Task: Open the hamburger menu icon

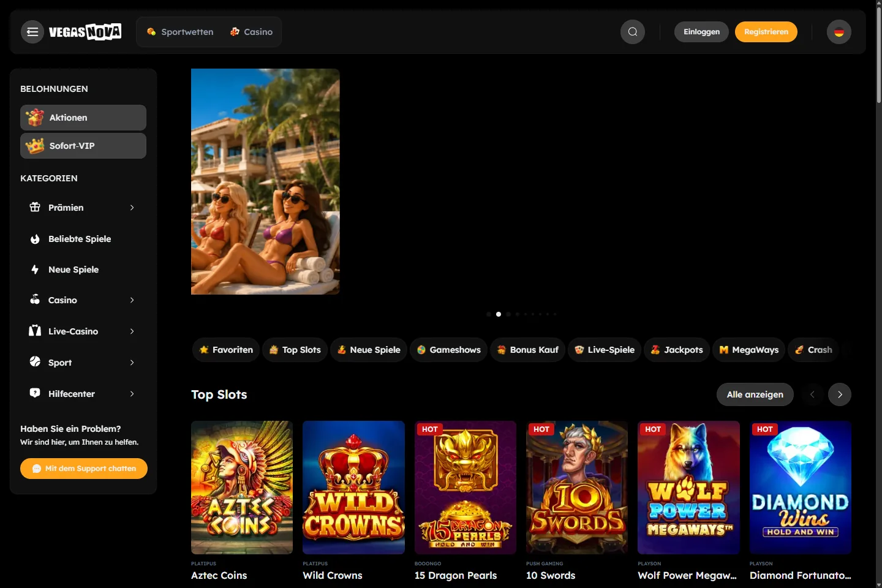Action: (x=32, y=32)
